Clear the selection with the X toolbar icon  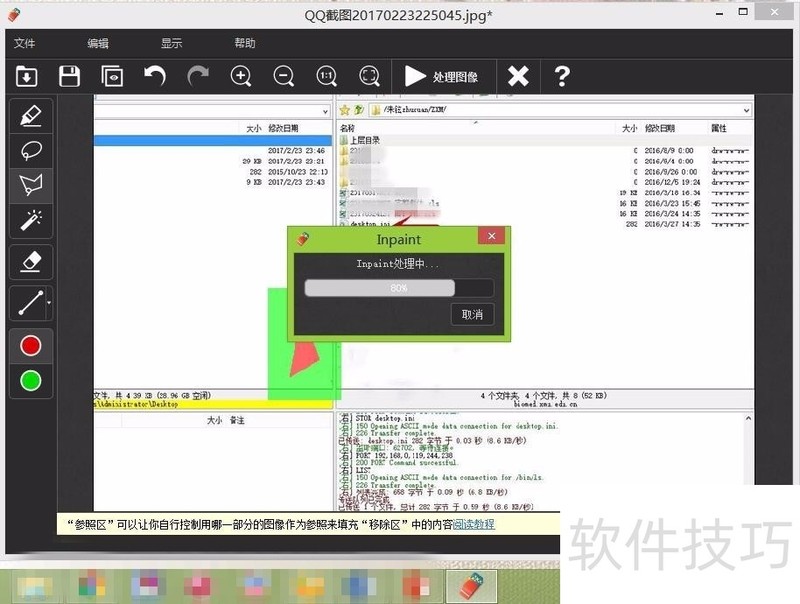518,77
